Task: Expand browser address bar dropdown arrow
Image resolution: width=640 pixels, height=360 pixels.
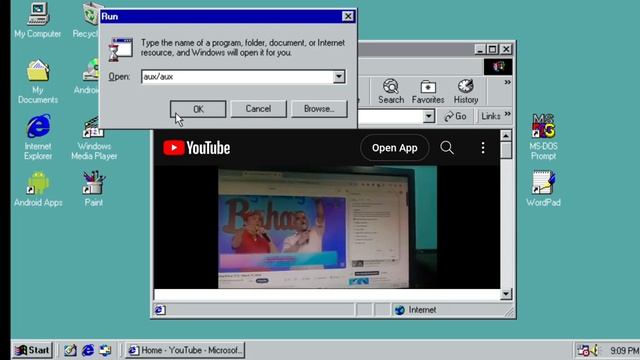Action: pyautogui.click(x=428, y=116)
